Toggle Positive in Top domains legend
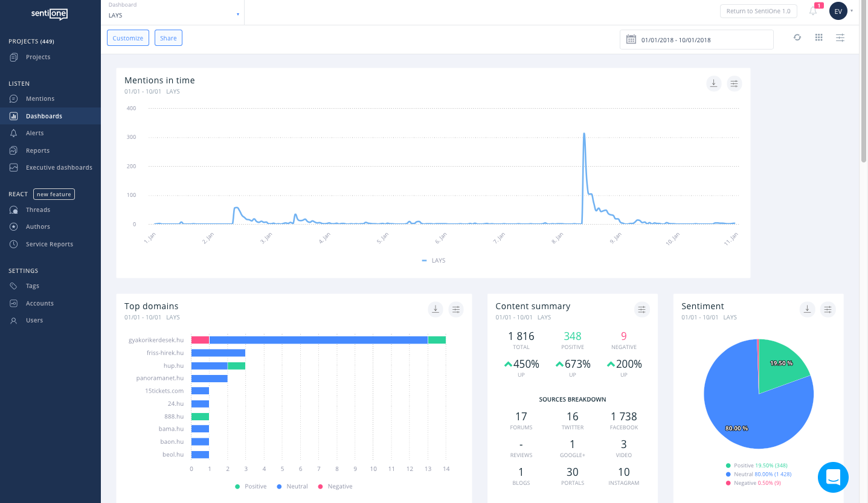Screen dimensions: 868x503 pos(251,487)
